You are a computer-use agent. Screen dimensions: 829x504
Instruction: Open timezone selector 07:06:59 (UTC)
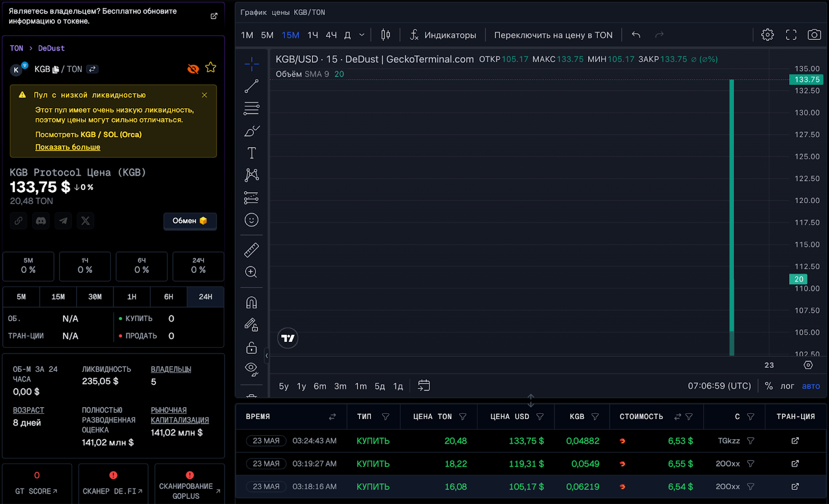click(720, 386)
